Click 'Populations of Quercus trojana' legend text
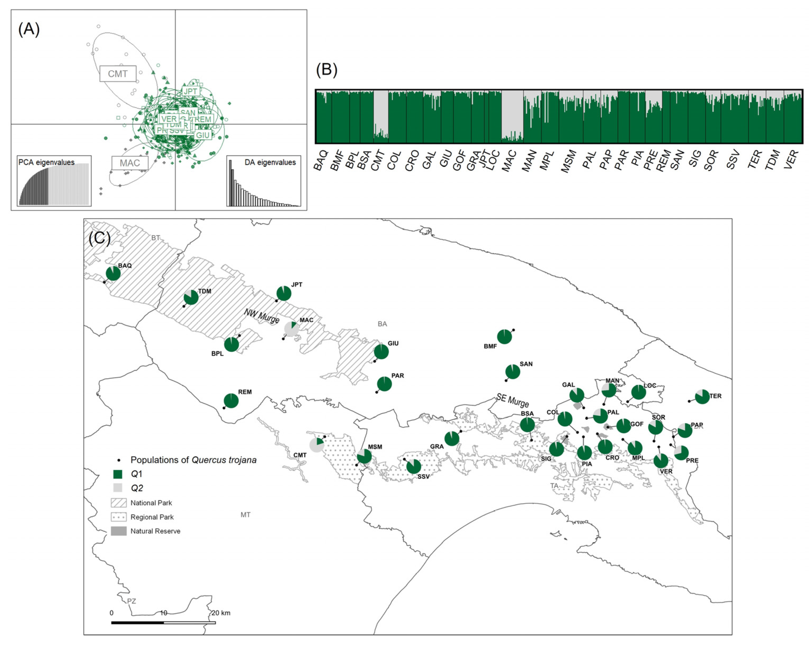Image resolution: width=812 pixels, height=646 pixels. 194,460
